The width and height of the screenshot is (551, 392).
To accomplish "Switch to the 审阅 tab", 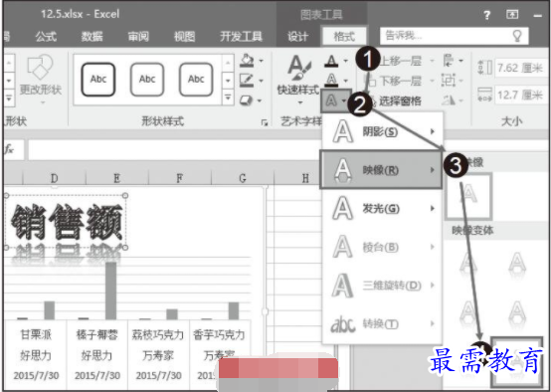I will pos(138,36).
